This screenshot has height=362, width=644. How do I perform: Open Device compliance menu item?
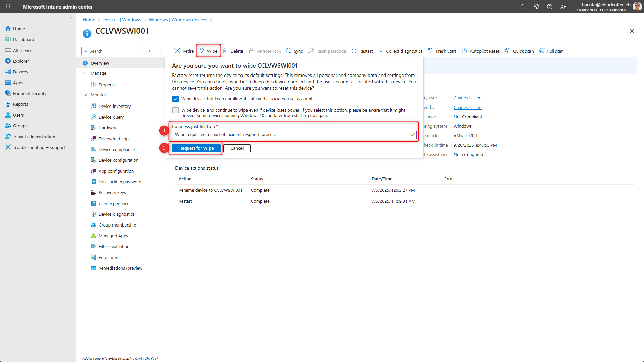point(117,149)
